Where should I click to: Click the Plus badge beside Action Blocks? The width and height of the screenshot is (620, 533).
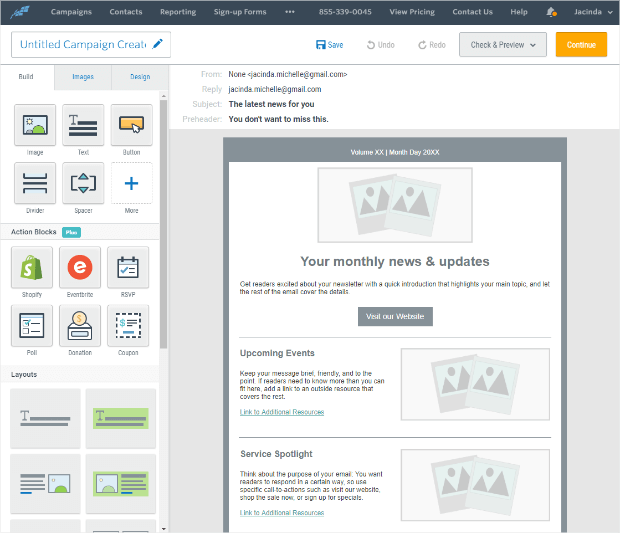(x=71, y=232)
